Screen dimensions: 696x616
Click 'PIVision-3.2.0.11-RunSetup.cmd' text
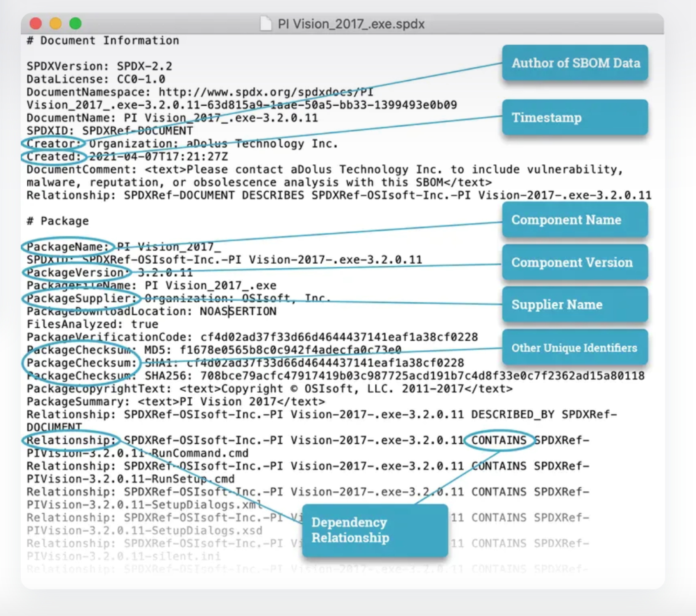coord(131,479)
